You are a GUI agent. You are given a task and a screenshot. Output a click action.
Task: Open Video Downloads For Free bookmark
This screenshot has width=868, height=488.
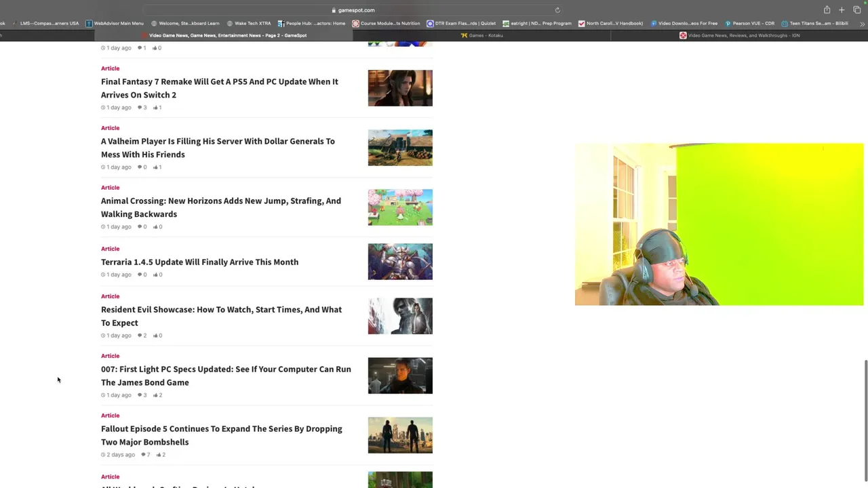[x=684, y=23]
